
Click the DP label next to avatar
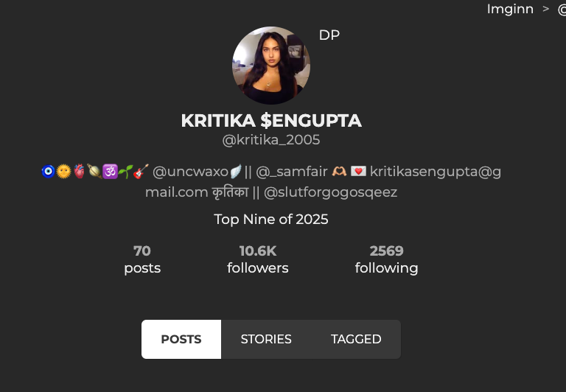(x=329, y=35)
